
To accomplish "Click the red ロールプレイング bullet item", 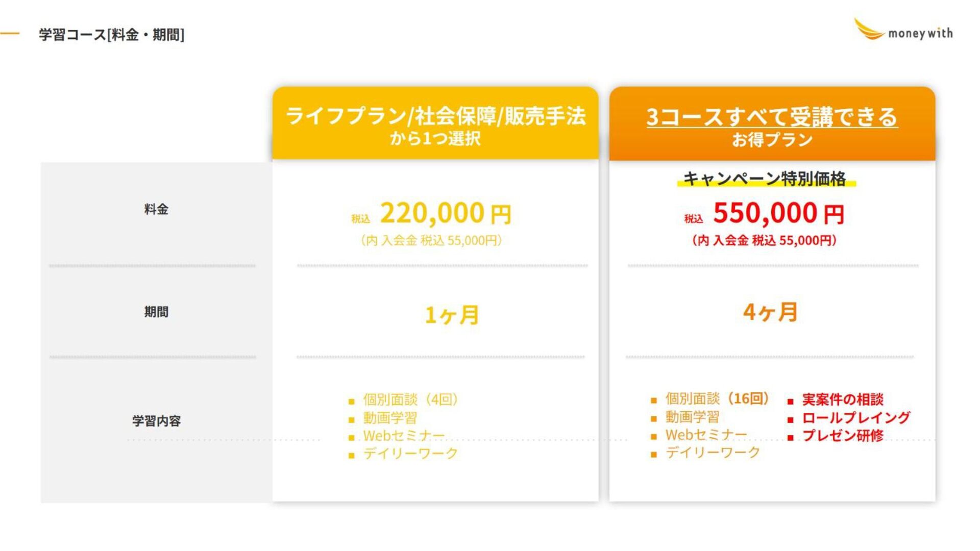I will (x=855, y=418).
